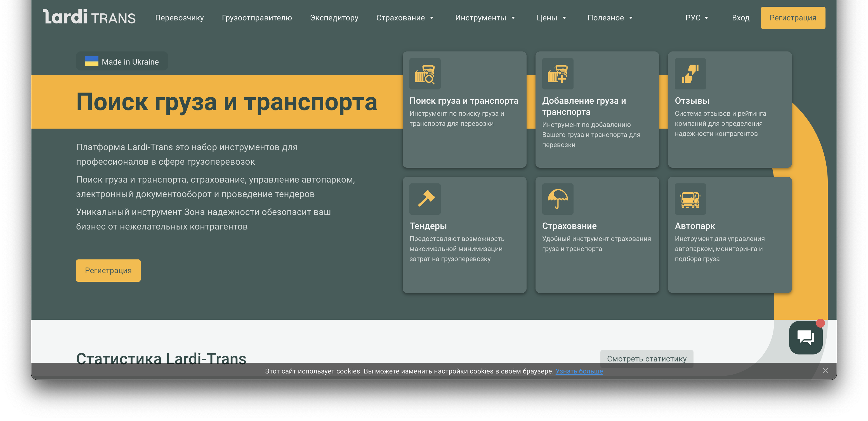Viewport: 868px width, 421px height.
Task: Expand the Инструменты dropdown menu
Action: (485, 18)
